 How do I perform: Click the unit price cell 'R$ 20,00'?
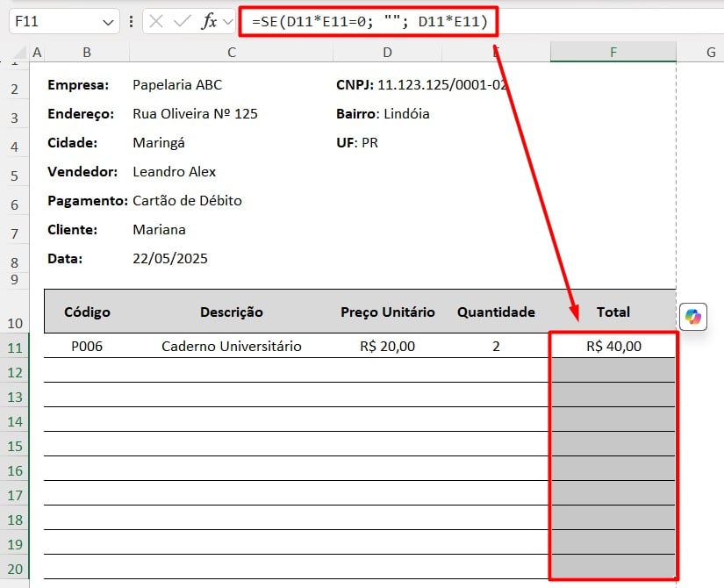[x=387, y=346]
